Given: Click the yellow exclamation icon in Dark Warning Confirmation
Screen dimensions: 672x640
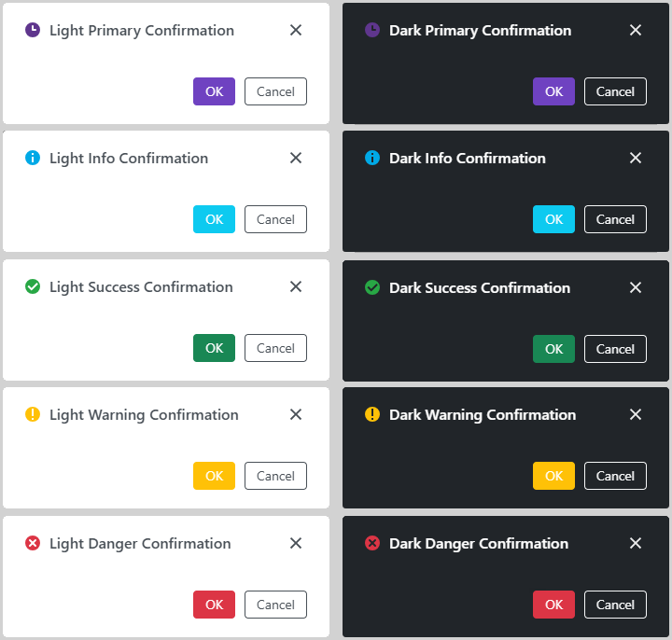Looking at the screenshot, I should [x=372, y=414].
